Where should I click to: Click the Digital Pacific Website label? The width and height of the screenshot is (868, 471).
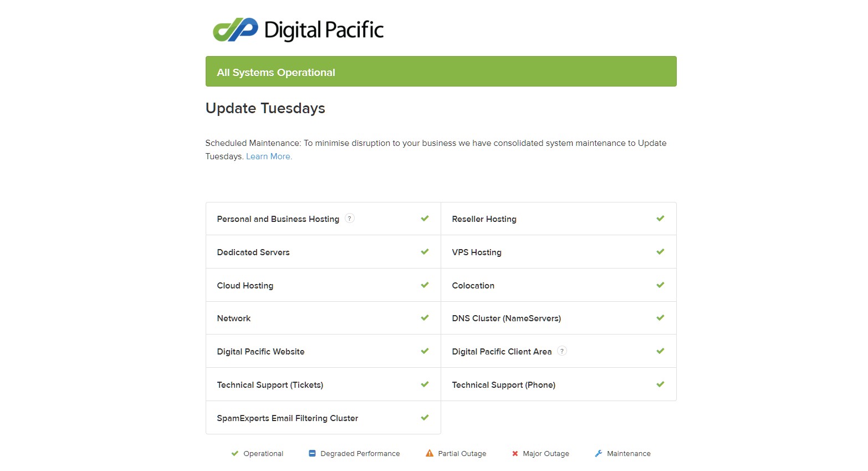(261, 352)
